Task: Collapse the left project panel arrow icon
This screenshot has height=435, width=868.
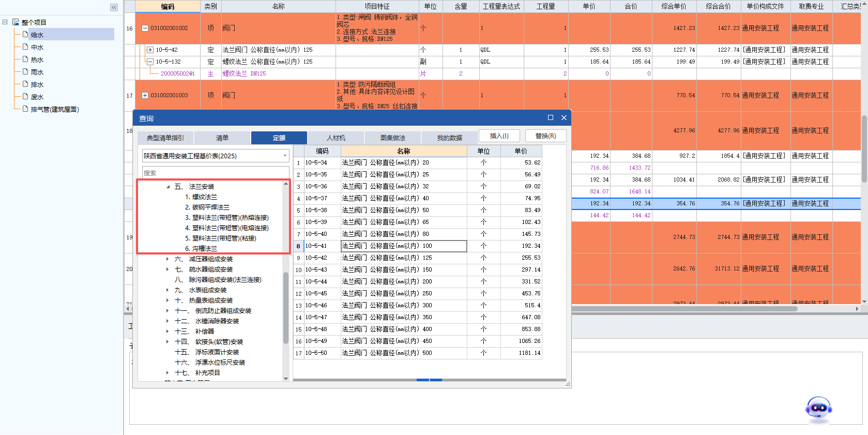Action: point(114,7)
